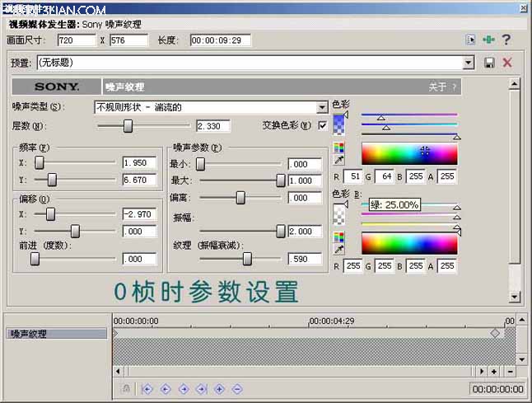Click the match event length icon in header
This screenshot has height=403, width=532.
[x=470, y=40]
